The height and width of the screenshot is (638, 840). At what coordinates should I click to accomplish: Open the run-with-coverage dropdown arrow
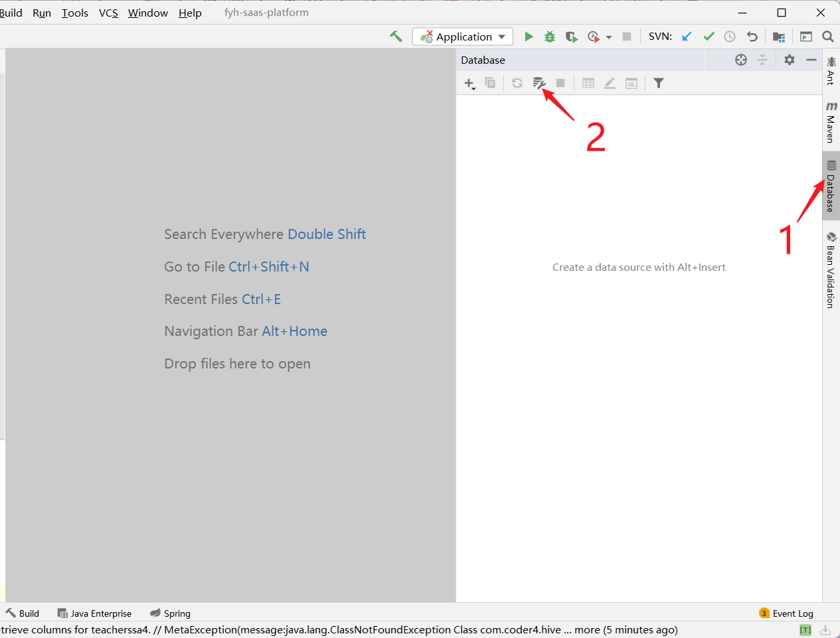[x=608, y=37]
